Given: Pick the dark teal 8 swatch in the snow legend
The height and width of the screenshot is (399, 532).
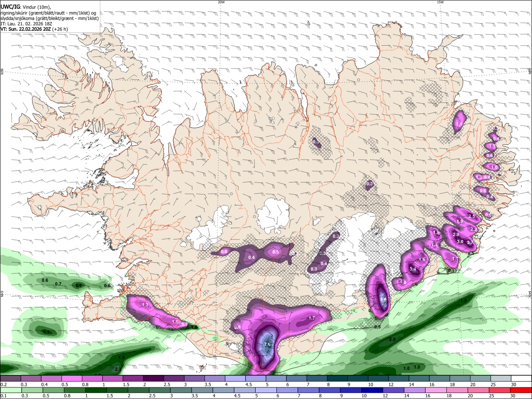Looking at the screenshot, I should (337, 378).
